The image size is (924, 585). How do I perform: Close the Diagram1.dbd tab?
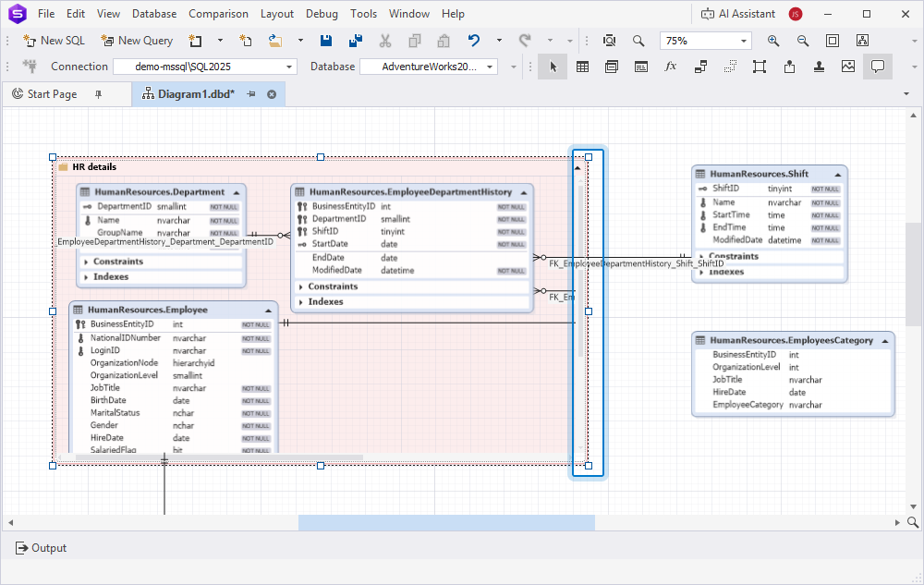click(x=272, y=94)
